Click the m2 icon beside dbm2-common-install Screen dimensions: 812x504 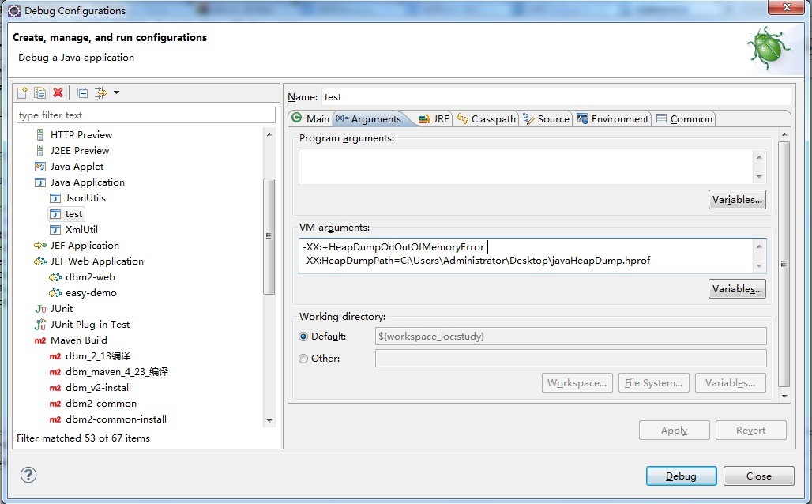pyautogui.click(x=55, y=419)
